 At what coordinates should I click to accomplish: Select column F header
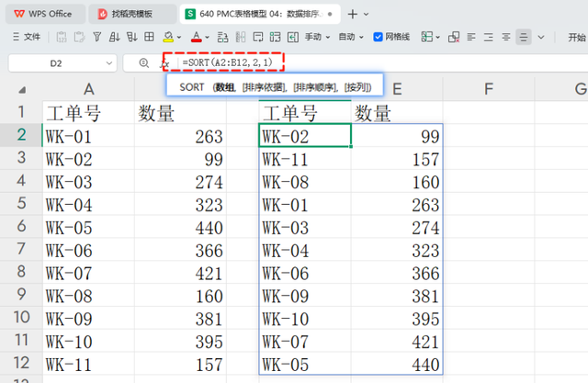pyautogui.click(x=488, y=89)
